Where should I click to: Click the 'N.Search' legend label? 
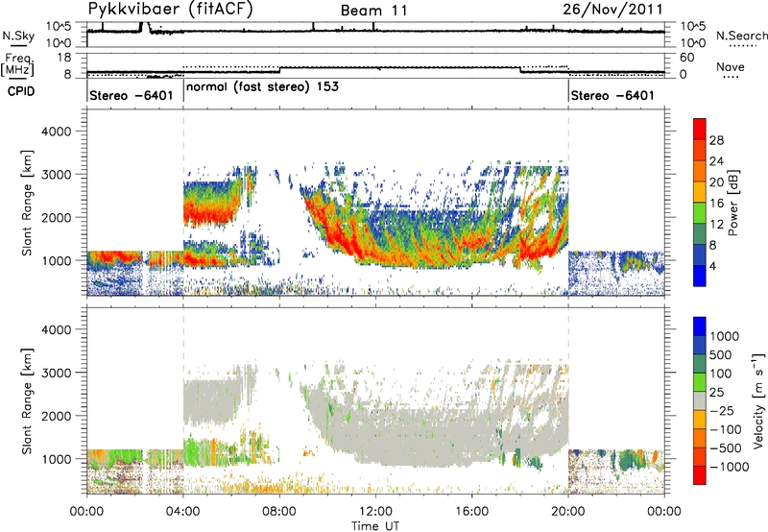tap(741, 36)
